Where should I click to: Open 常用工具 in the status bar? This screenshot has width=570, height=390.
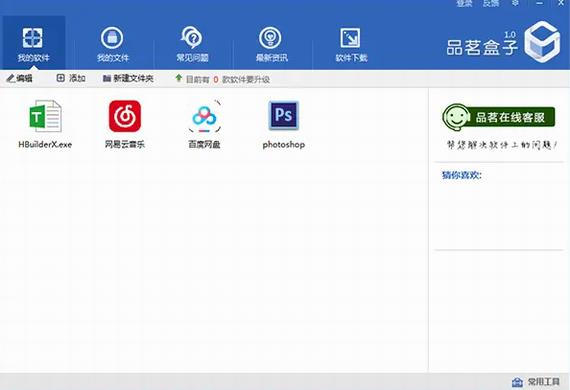(x=535, y=382)
